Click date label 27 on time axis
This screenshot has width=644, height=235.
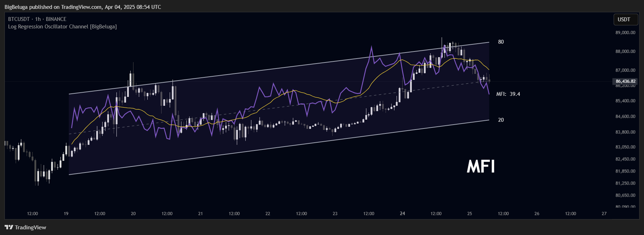pyautogui.click(x=604, y=214)
